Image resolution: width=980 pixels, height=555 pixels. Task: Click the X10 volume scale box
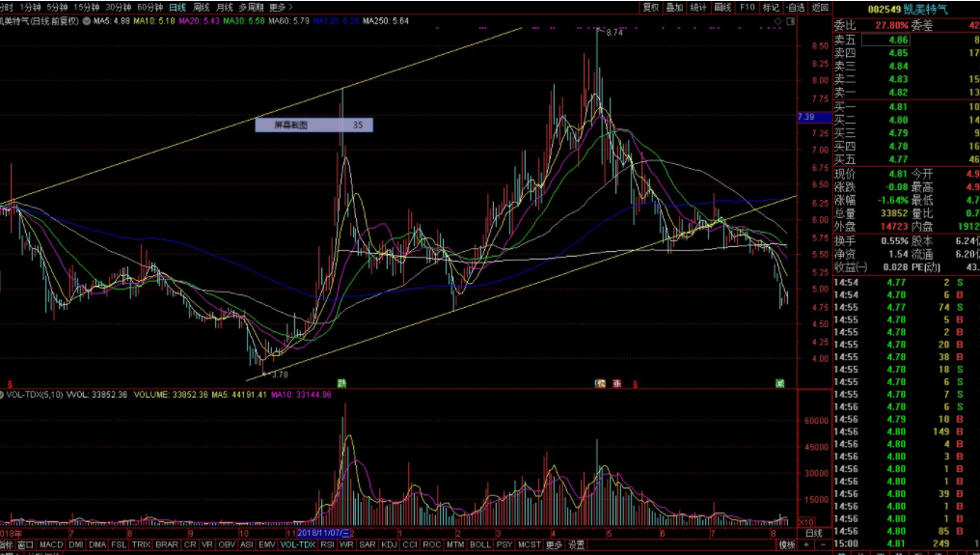pyautogui.click(x=806, y=522)
